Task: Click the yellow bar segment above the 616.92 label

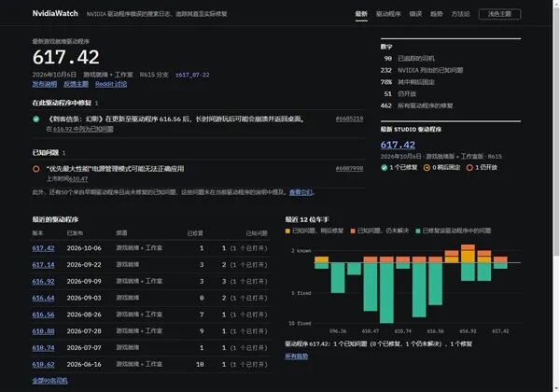Action: pyautogui.click(x=468, y=257)
